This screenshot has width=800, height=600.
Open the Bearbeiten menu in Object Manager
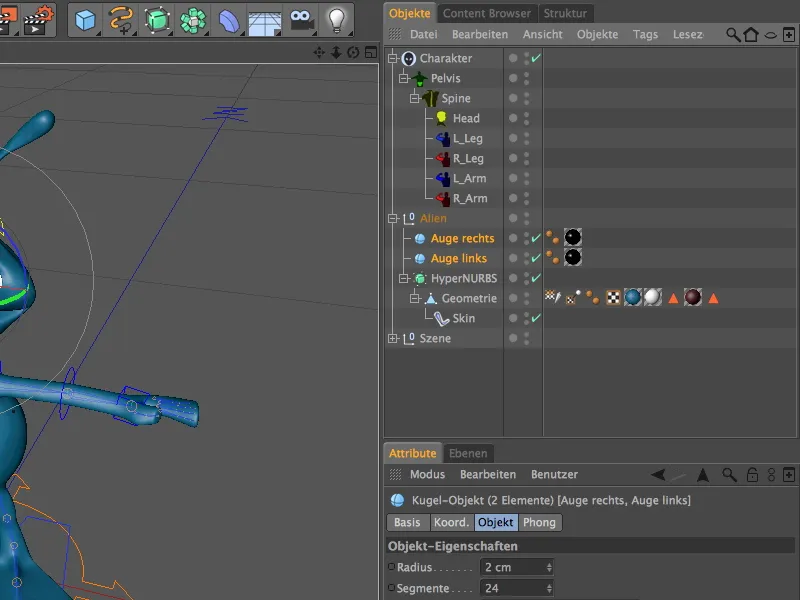[480, 35]
